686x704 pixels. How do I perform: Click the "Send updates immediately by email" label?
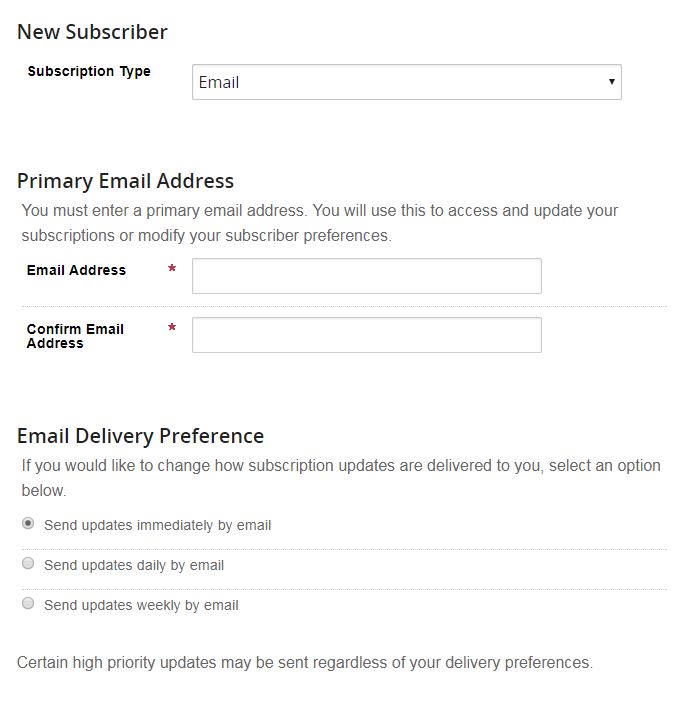point(157,525)
